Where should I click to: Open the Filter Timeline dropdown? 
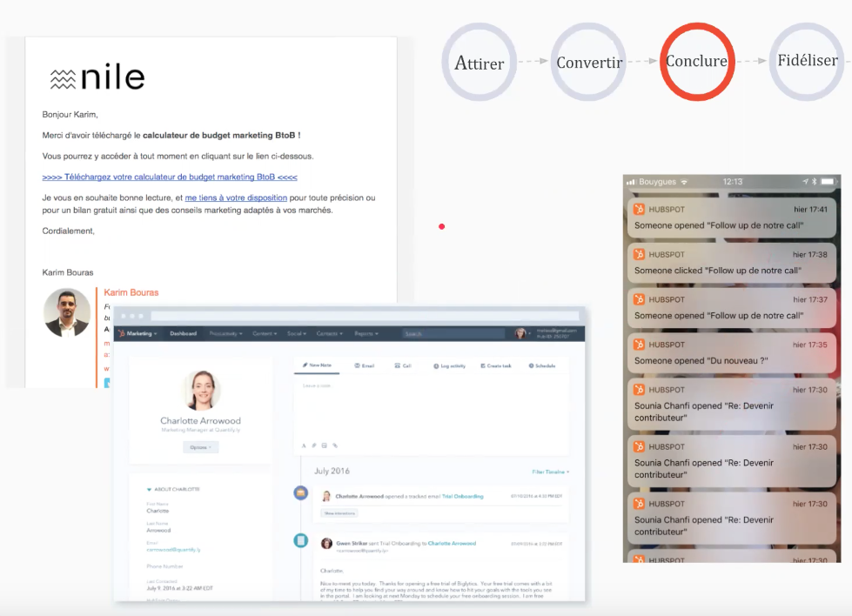point(550,472)
